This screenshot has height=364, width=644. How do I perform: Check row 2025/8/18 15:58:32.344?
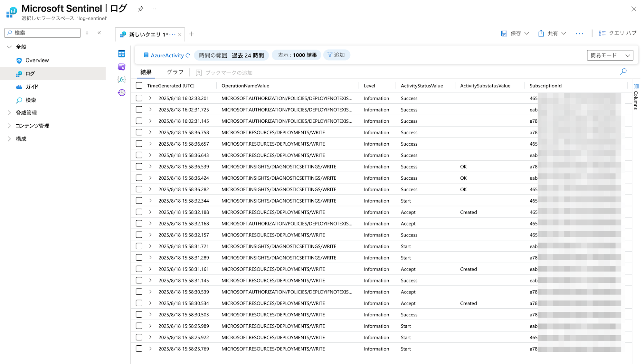coord(139,201)
